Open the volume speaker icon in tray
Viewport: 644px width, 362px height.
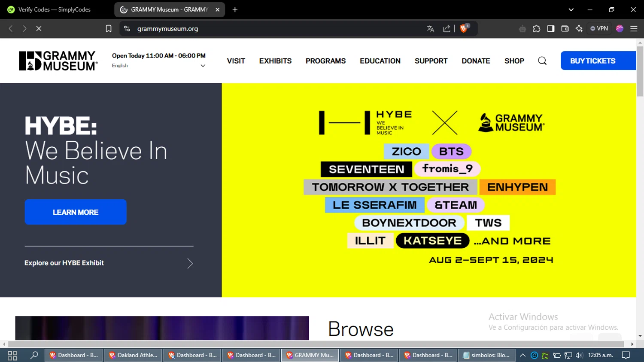pos(579,355)
